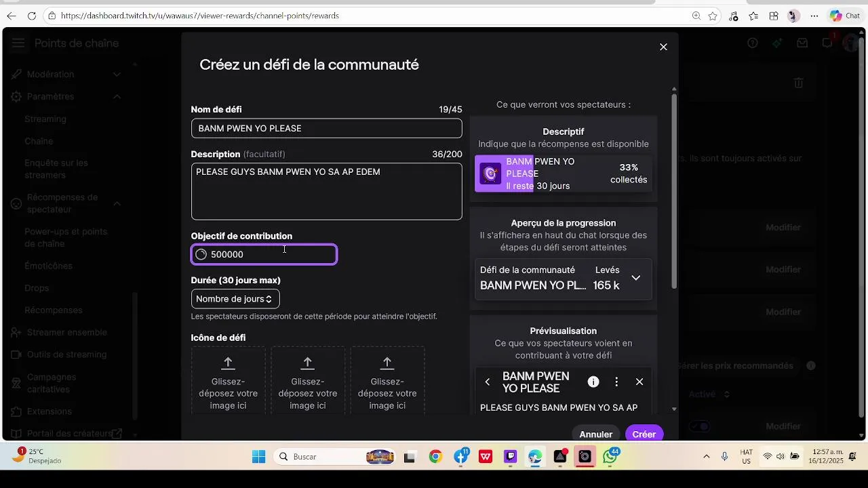Click the browser back arrow
This screenshot has height=488, width=868.
click(12, 16)
